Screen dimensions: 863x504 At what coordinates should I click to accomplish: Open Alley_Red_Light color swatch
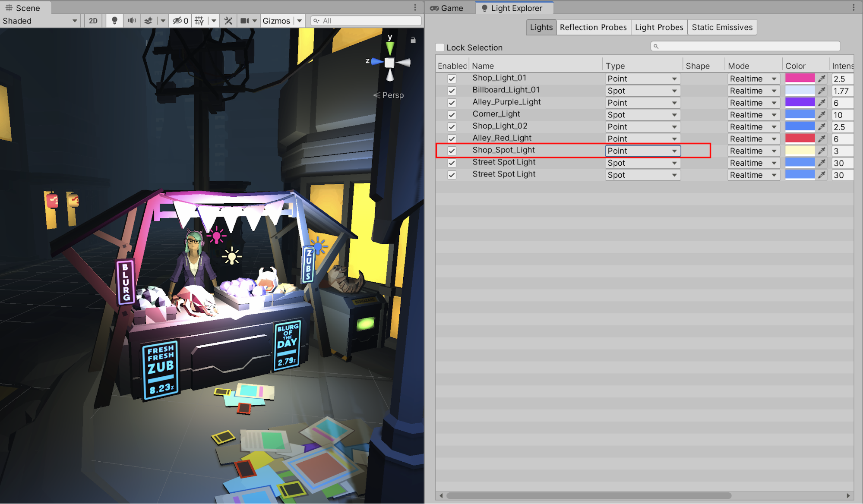800,139
